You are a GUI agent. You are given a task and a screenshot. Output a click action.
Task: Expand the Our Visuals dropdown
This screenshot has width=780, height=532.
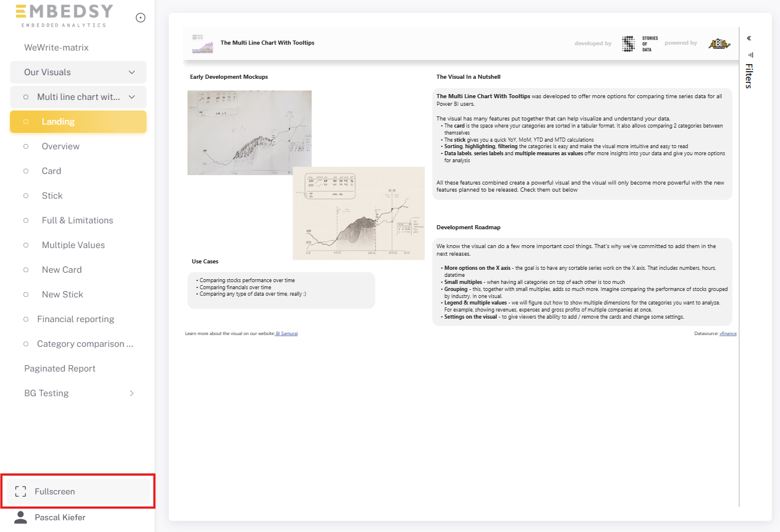(132, 72)
